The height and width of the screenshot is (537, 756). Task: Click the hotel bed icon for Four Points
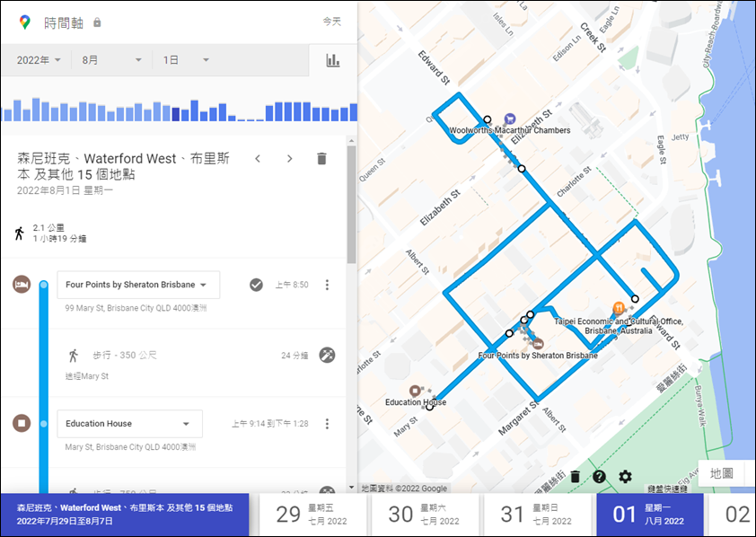[22, 285]
